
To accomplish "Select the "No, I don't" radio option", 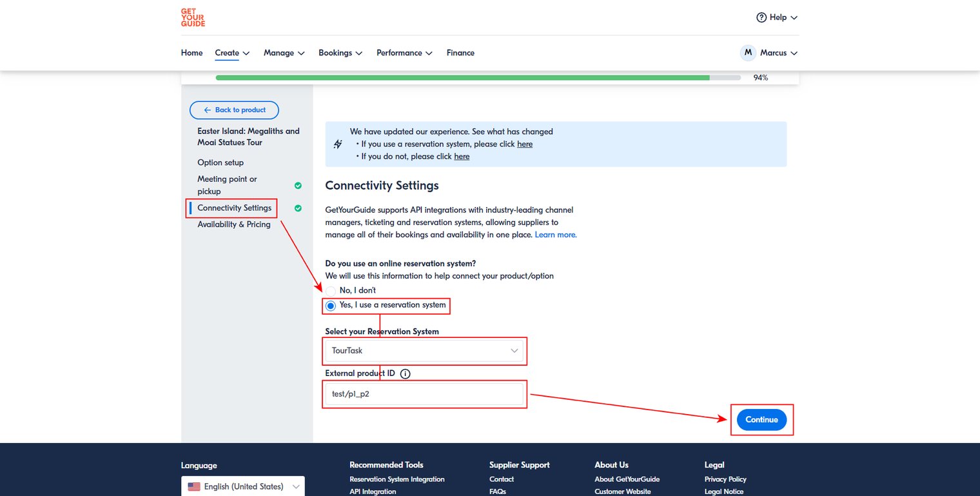I will (331, 291).
